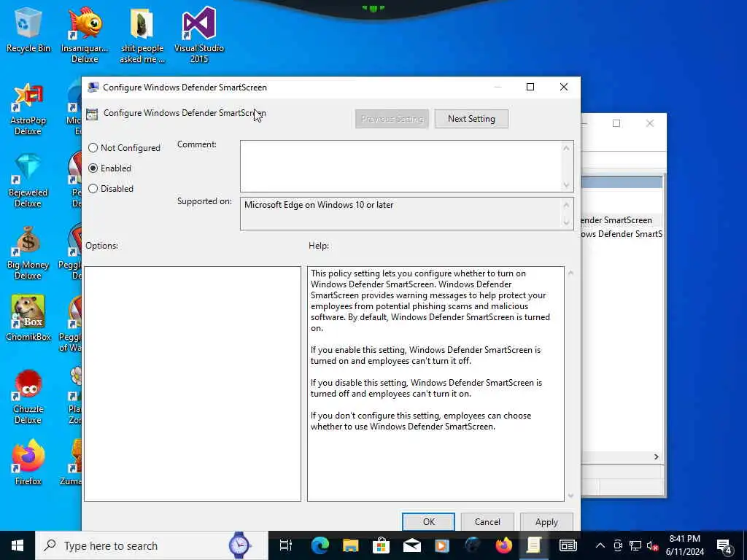Viewport: 747px width, 560px height.
Task: Click the Apply button
Action: [546, 522]
